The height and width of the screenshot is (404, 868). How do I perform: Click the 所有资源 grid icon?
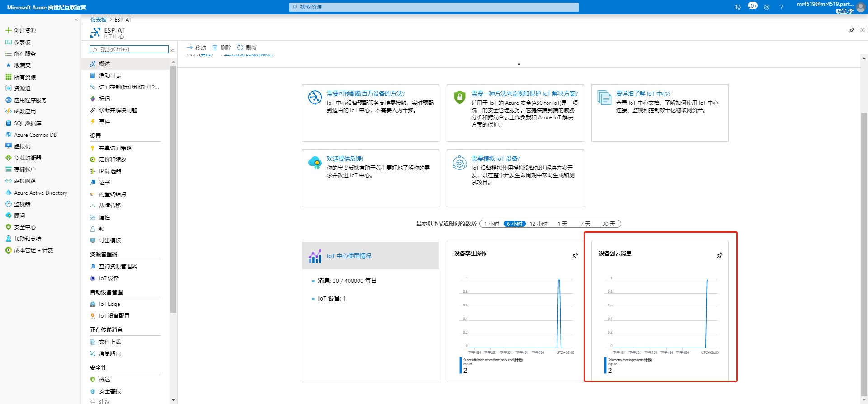(8, 77)
